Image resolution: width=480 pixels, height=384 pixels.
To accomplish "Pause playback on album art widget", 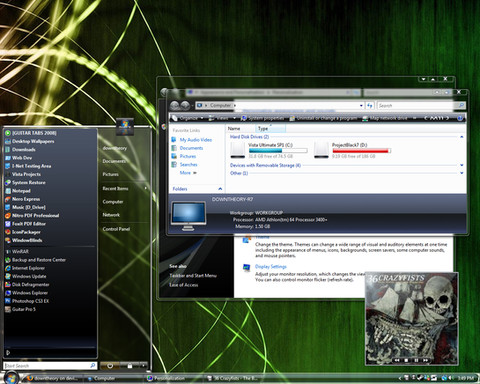I will (x=416, y=360).
